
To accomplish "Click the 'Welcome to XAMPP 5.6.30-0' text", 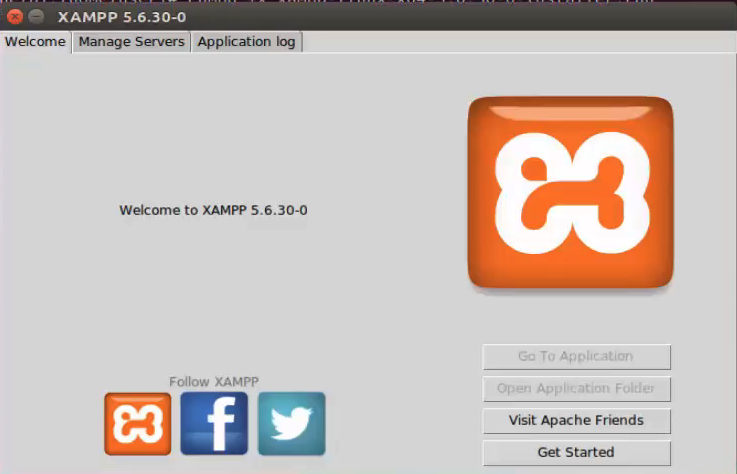I will (x=213, y=211).
